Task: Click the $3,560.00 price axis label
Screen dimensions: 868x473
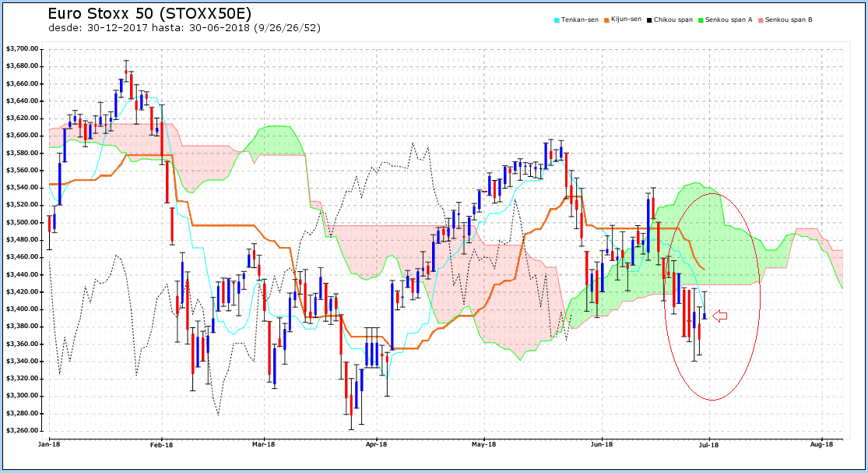Action: pos(22,170)
